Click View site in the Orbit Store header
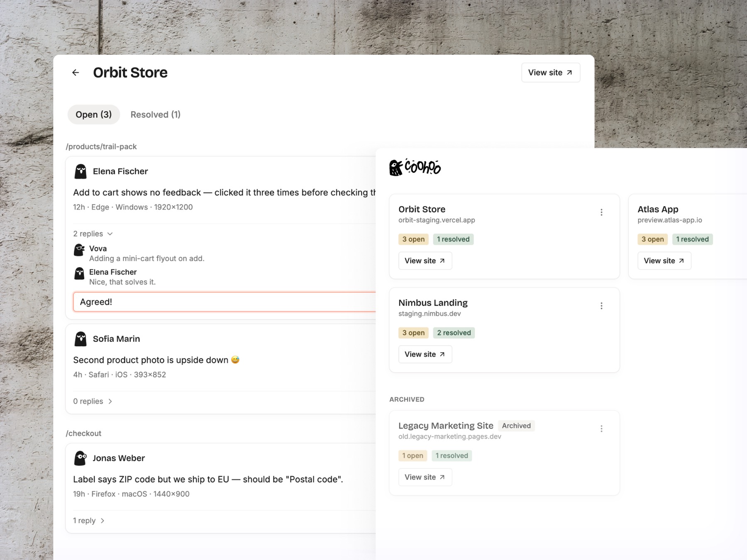The width and height of the screenshot is (747, 560). tap(551, 73)
